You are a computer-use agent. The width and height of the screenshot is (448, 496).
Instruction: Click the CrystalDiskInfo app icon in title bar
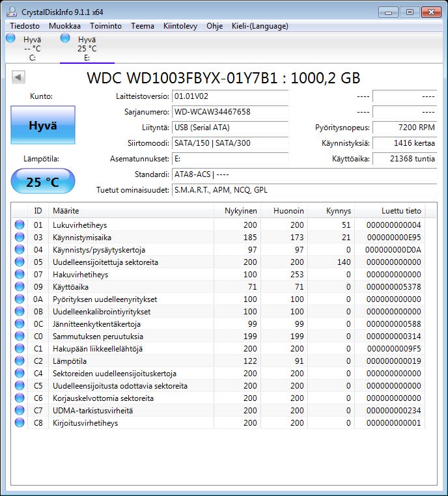pos(12,12)
